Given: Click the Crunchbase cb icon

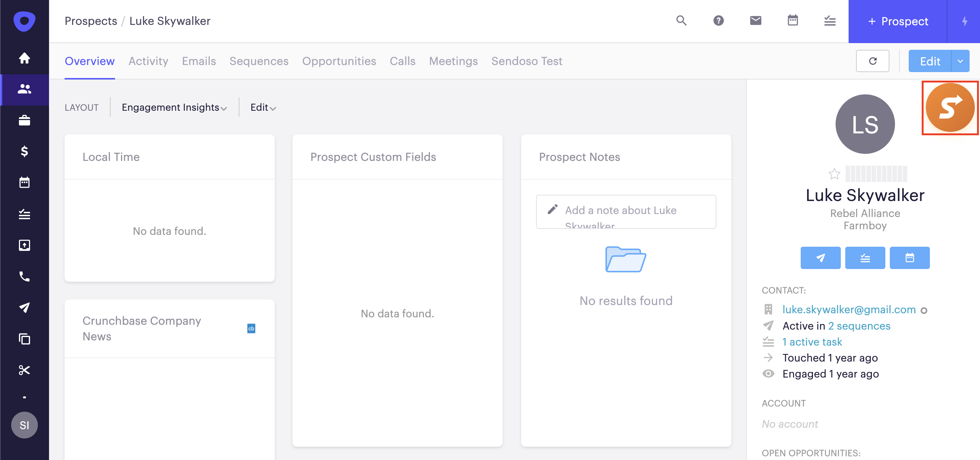Looking at the screenshot, I should (251, 328).
